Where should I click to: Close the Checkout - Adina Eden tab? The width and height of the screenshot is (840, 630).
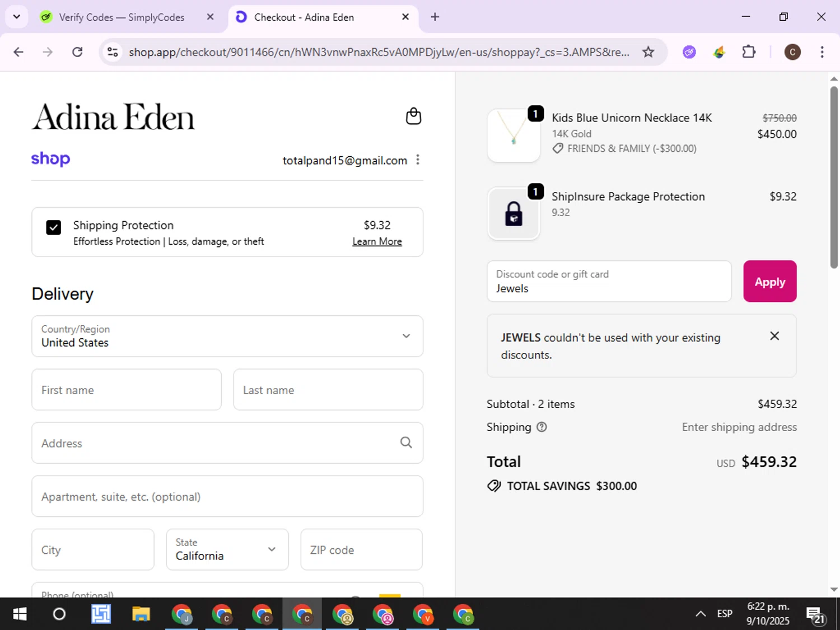(405, 17)
